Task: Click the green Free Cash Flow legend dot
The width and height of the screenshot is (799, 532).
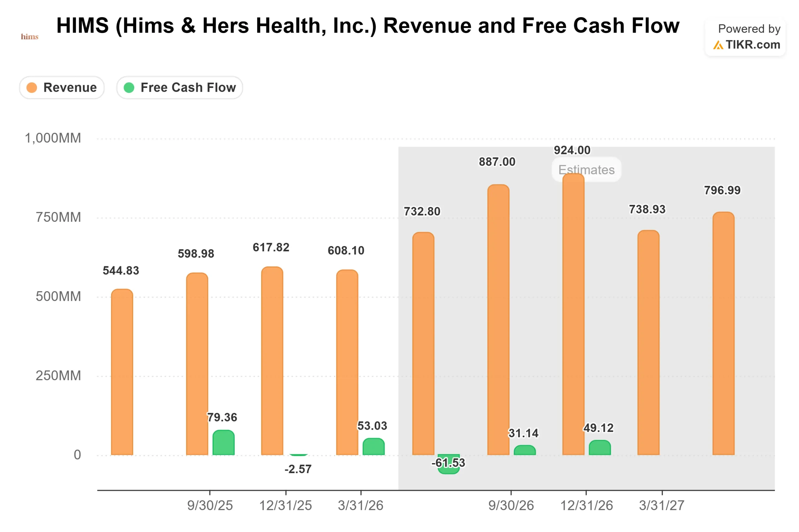Action: coord(129,88)
